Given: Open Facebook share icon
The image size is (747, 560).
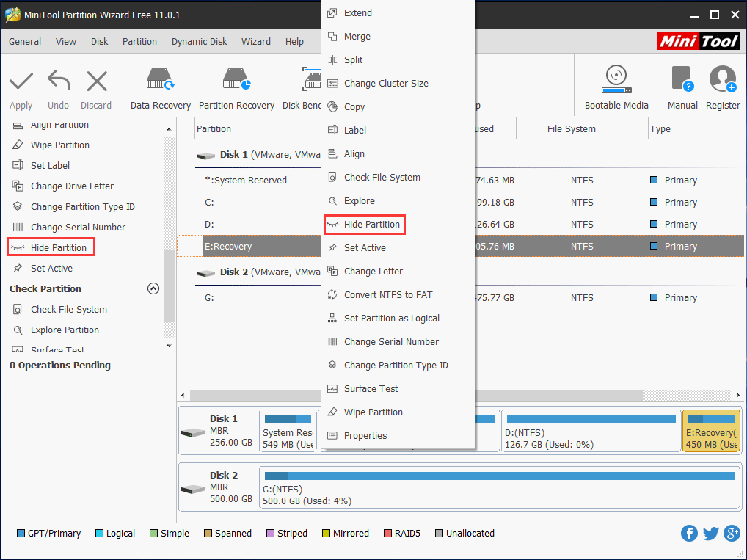Looking at the screenshot, I should pos(689,534).
